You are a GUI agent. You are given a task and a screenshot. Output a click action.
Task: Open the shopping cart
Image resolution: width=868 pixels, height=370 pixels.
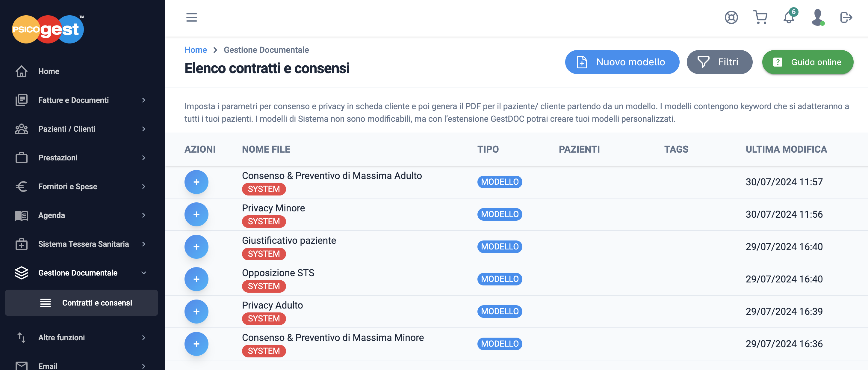(760, 17)
